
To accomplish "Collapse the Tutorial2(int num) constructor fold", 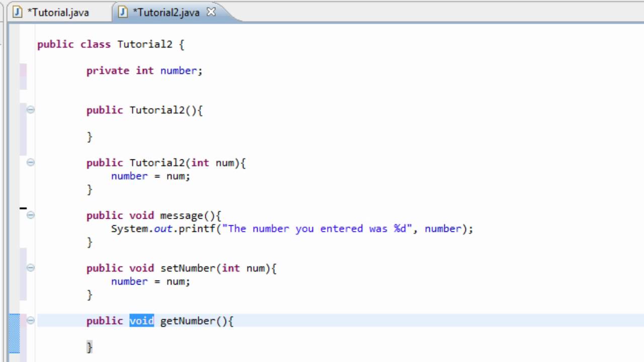I will point(31,162).
